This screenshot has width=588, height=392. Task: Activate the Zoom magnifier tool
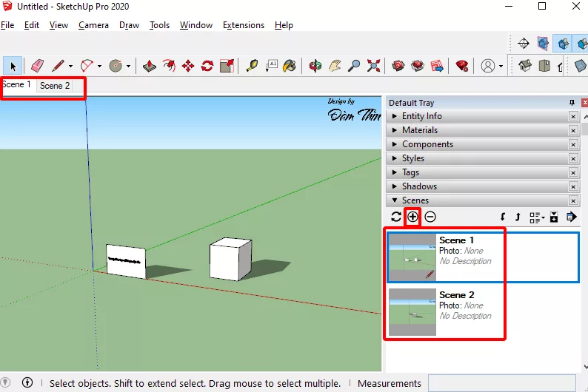(x=354, y=67)
